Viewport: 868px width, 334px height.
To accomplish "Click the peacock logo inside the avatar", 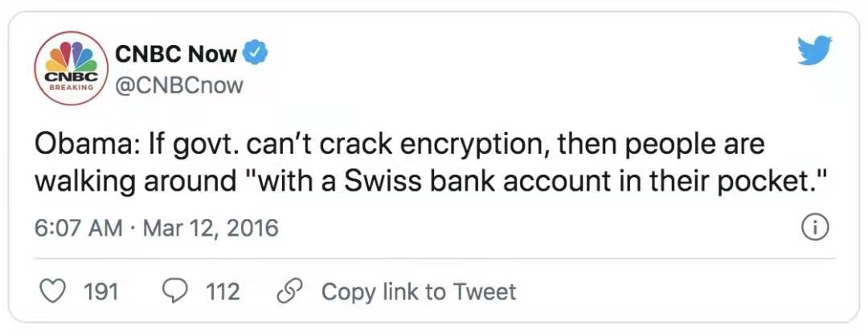I will click(x=72, y=56).
